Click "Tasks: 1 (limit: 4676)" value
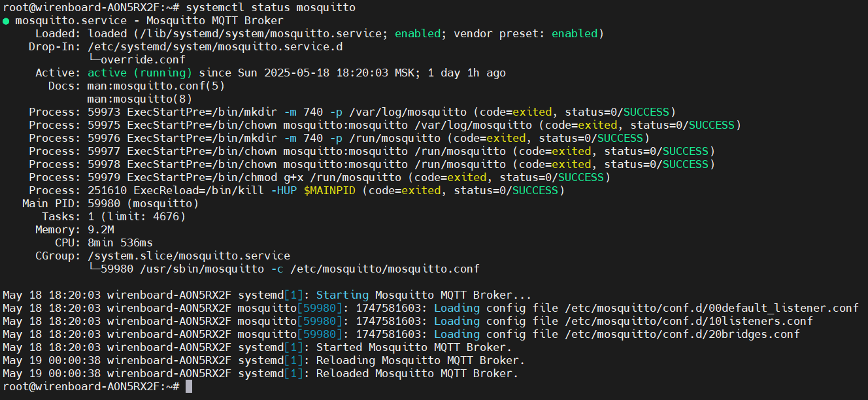 137,216
